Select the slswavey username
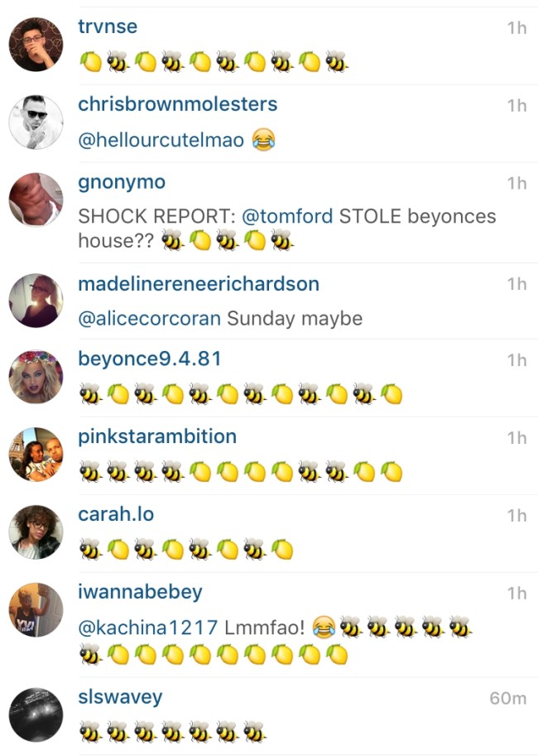 pos(120,698)
